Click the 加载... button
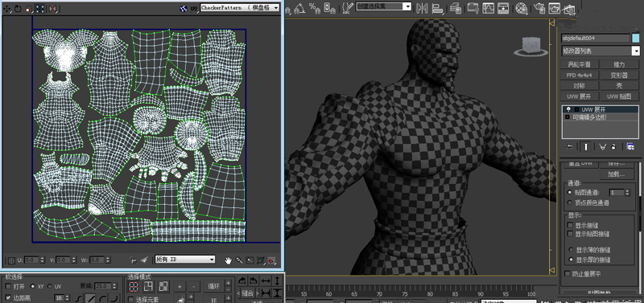 click(x=616, y=174)
